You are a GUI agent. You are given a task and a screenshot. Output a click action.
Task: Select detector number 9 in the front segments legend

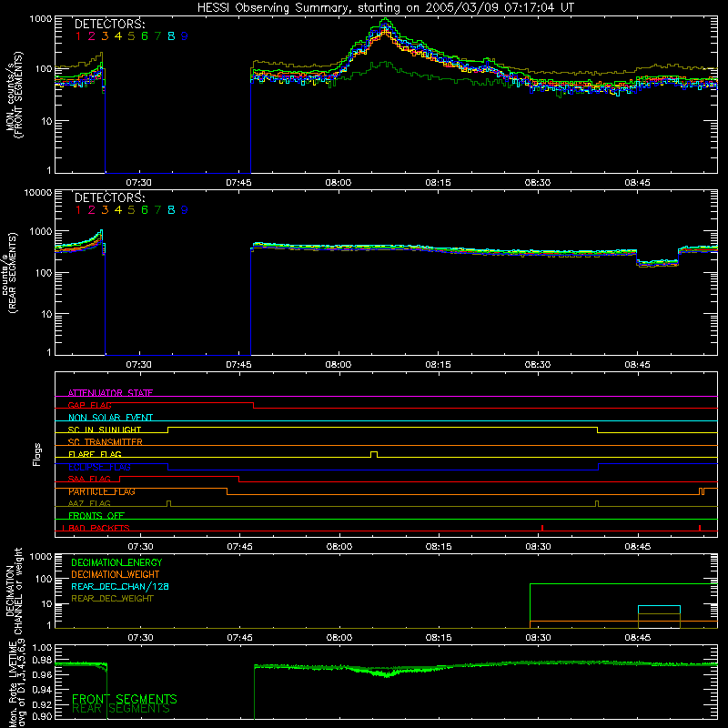(185, 36)
